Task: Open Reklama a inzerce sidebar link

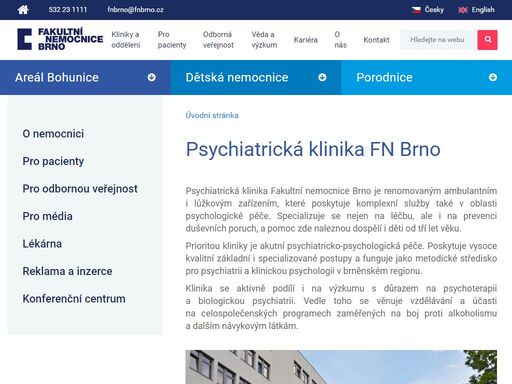Action: click(x=67, y=271)
